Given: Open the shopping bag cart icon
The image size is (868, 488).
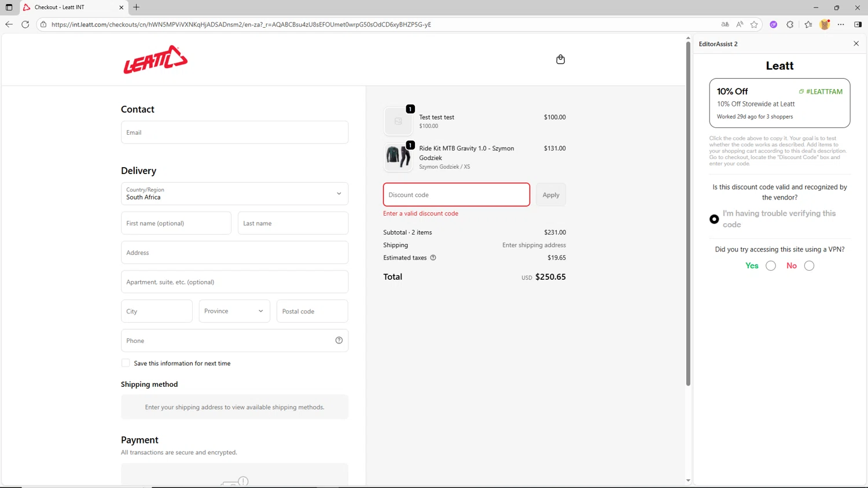Looking at the screenshot, I should coord(560,60).
